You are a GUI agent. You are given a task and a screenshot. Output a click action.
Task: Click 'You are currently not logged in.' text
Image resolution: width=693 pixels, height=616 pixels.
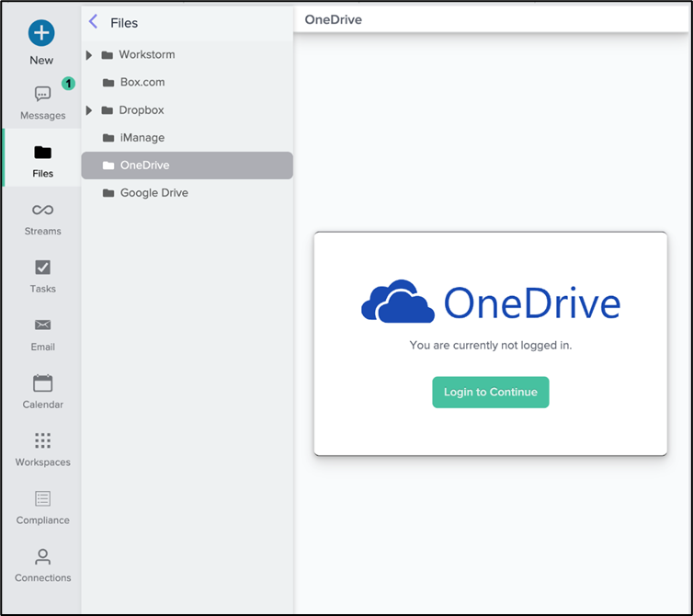(x=491, y=346)
